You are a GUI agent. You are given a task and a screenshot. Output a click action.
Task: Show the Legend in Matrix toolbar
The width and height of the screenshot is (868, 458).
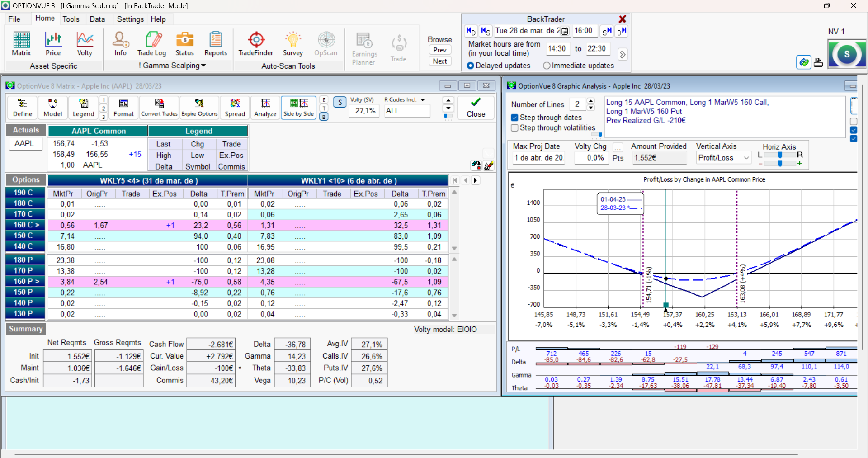click(83, 108)
